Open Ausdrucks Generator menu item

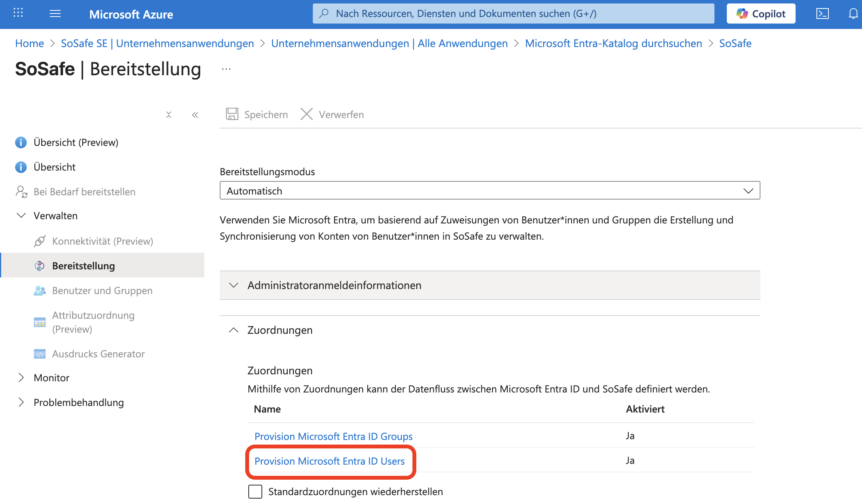point(98,354)
